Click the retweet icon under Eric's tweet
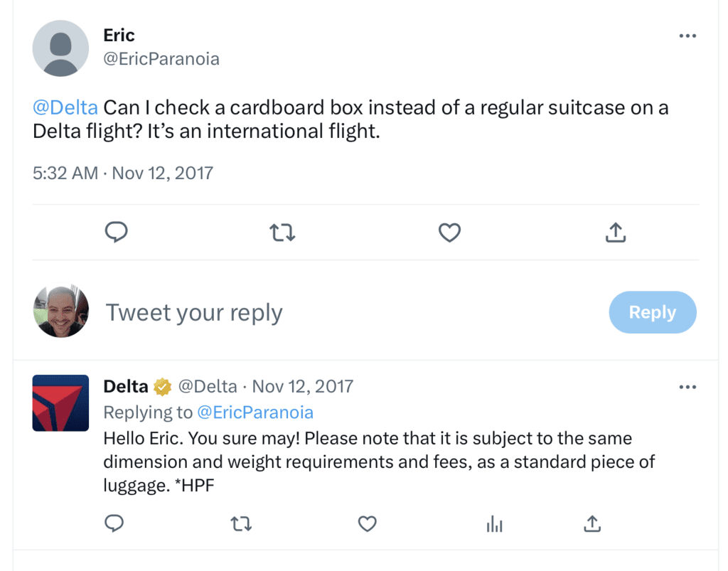The height and width of the screenshot is (571, 728). pos(282,233)
